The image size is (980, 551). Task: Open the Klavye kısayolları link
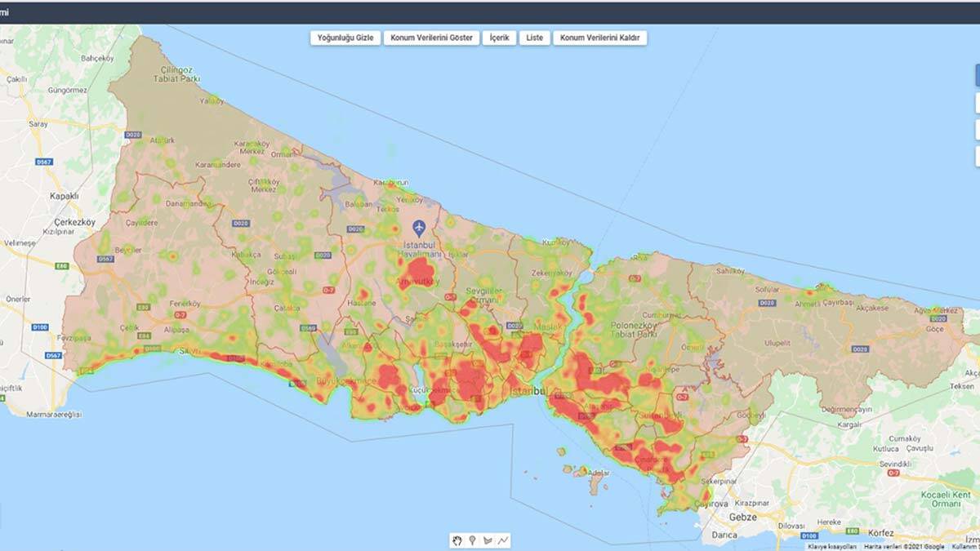tap(832, 547)
